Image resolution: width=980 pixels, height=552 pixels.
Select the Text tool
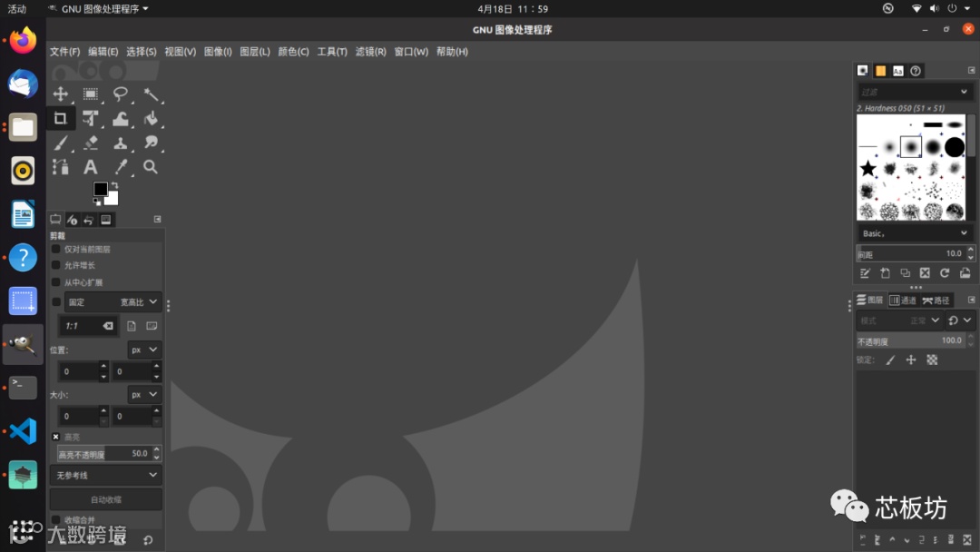pyautogui.click(x=91, y=167)
